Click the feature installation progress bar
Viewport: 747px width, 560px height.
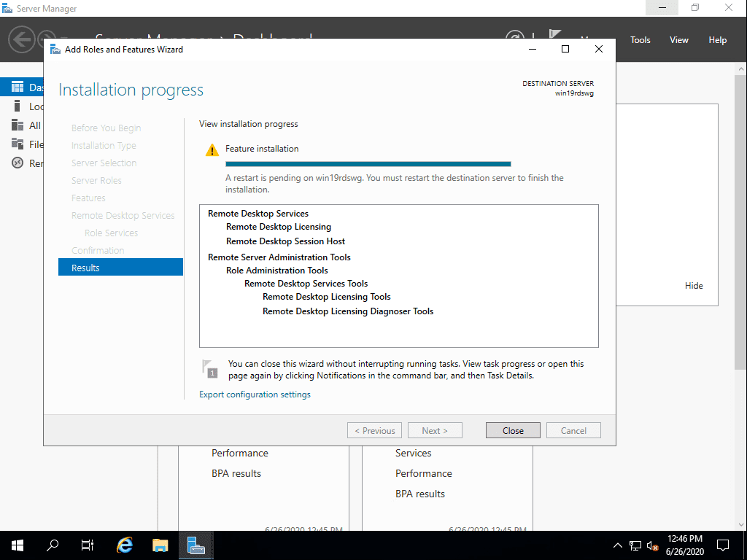pyautogui.click(x=368, y=164)
